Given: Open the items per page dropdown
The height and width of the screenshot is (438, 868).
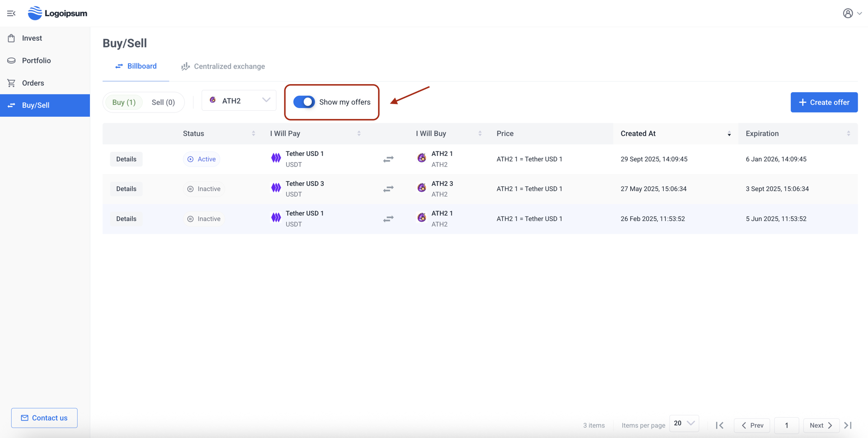Looking at the screenshot, I should click(x=684, y=424).
